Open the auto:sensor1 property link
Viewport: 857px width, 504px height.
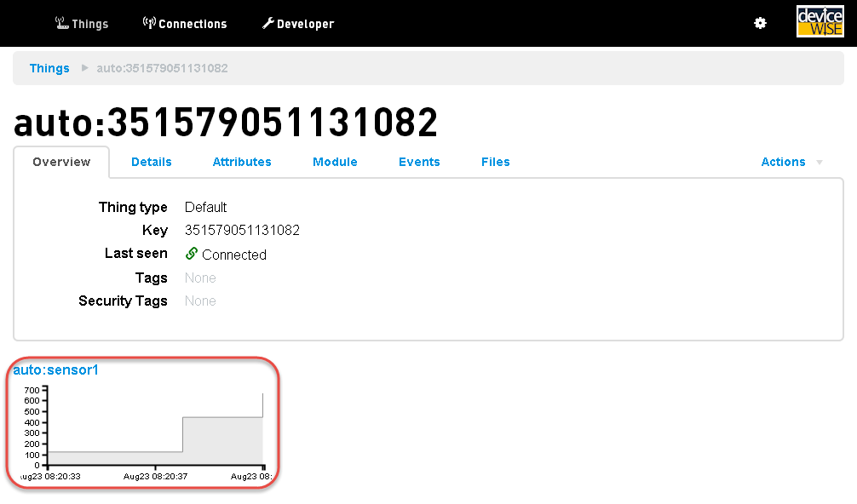click(56, 370)
